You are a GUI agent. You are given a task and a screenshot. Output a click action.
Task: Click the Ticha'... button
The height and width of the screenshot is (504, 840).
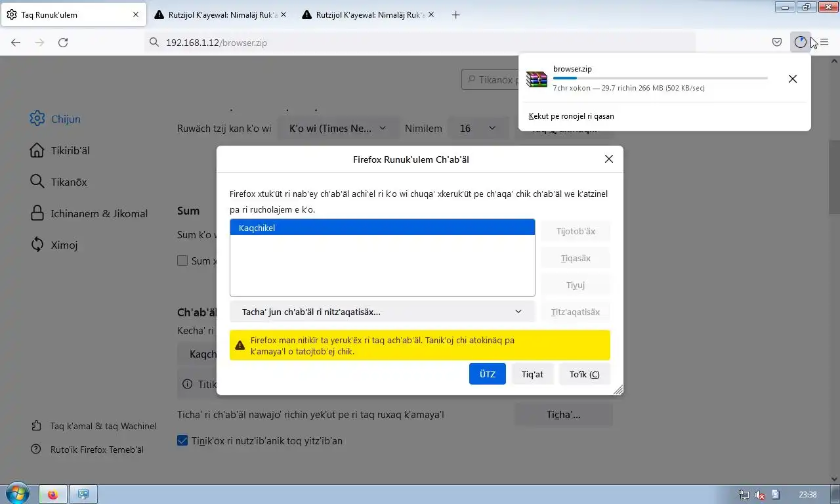563,415
